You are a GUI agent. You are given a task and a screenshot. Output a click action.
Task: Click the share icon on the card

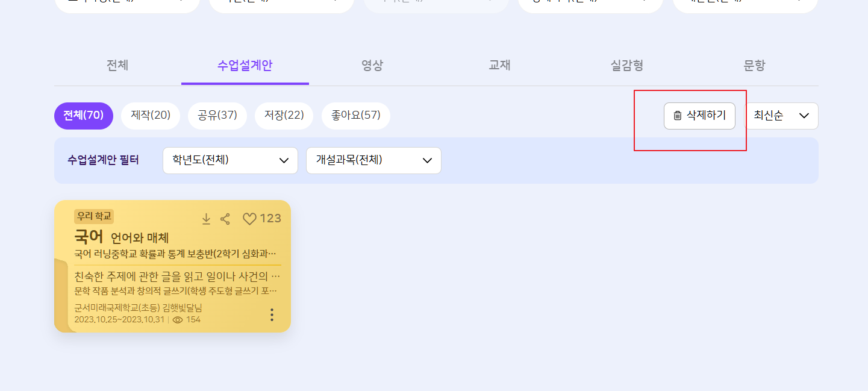pos(225,219)
